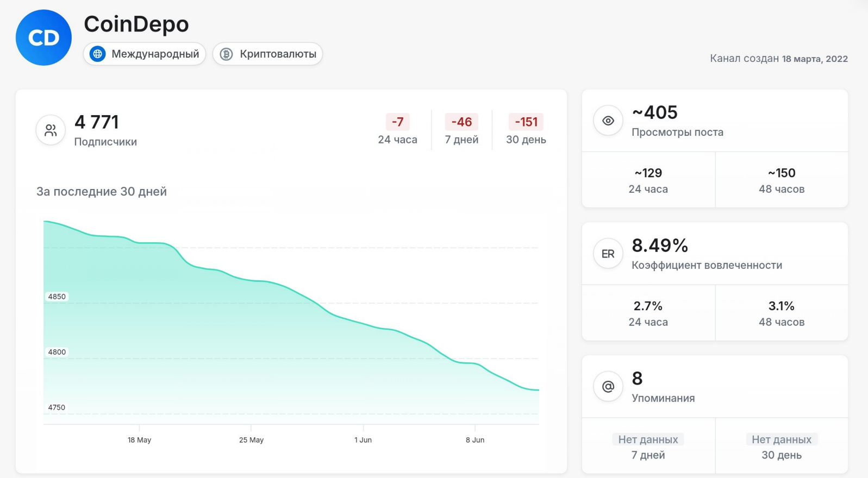Click the CoinDepo CD channel avatar
This screenshot has width=868, height=478.
(x=43, y=37)
